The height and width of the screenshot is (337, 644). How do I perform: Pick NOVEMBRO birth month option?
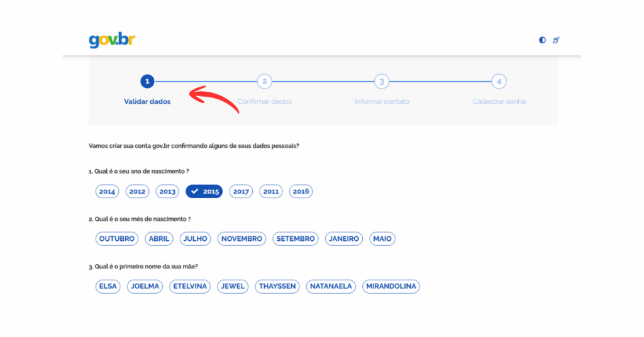[241, 239]
